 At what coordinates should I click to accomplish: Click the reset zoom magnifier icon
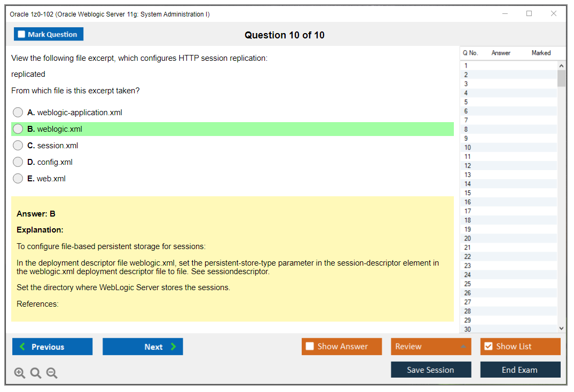36,373
